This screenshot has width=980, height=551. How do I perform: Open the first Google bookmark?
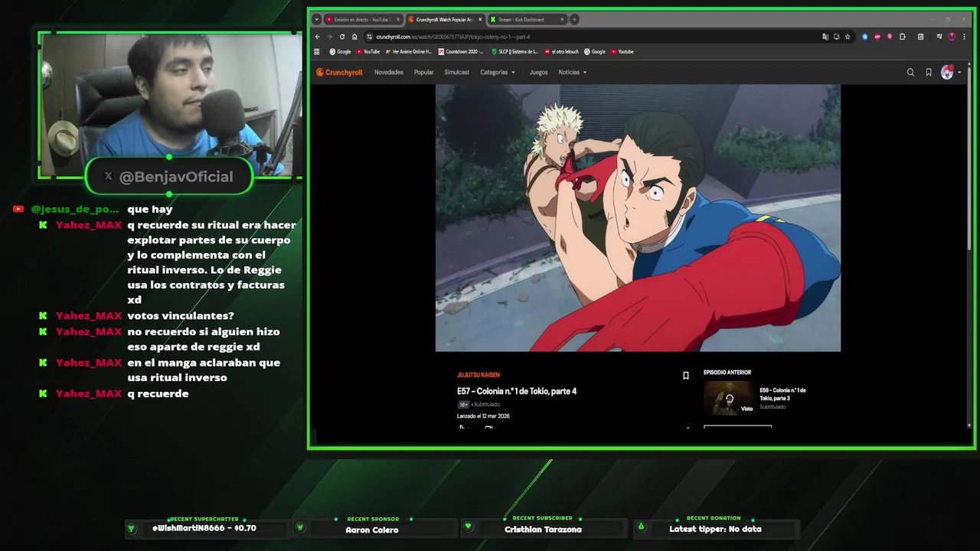coord(340,52)
